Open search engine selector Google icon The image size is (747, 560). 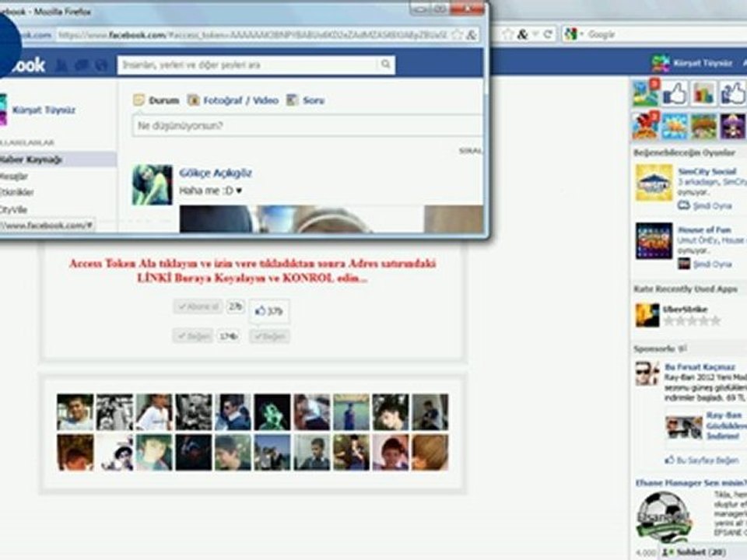(x=570, y=33)
